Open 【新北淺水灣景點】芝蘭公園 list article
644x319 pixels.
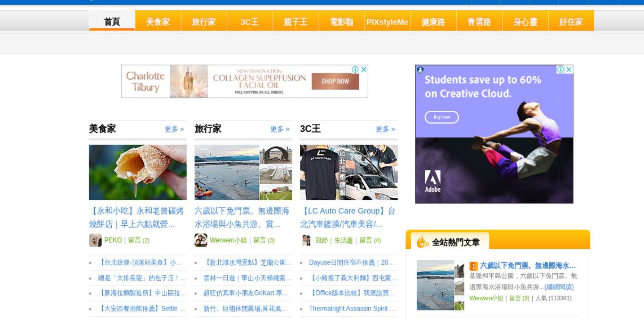[248, 262]
